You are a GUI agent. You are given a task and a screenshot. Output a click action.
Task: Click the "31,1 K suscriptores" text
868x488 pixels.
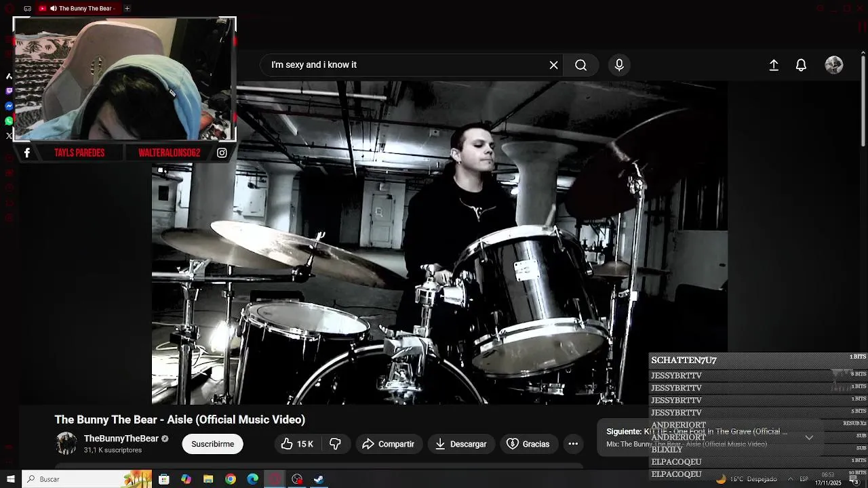(113, 450)
